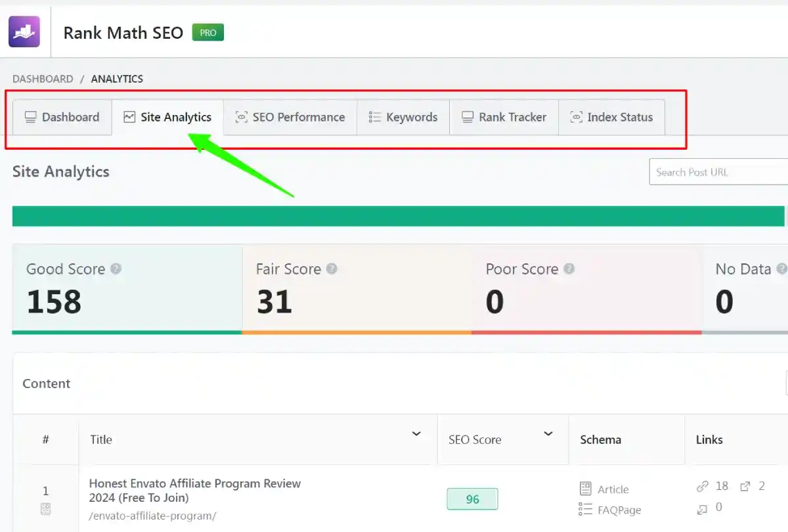The image size is (788, 532).
Task: Click the Article schema icon
Action: tap(586, 489)
